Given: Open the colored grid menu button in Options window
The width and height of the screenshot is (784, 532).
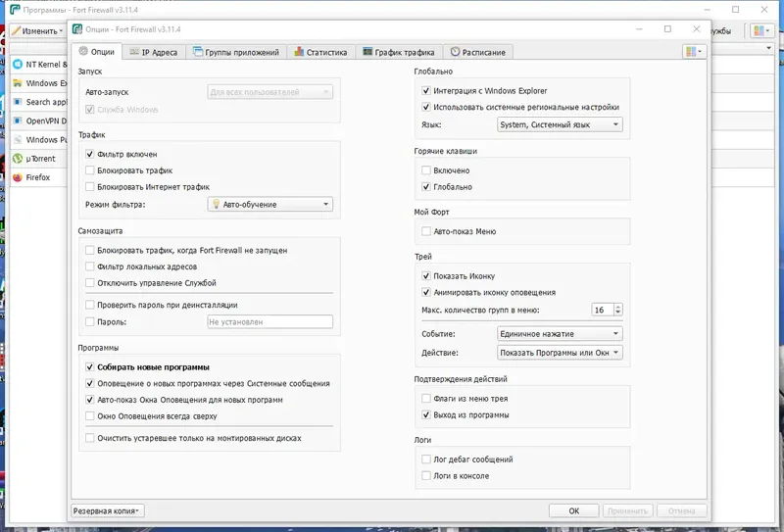Looking at the screenshot, I should pyautogui.click(x=694, y=52).
